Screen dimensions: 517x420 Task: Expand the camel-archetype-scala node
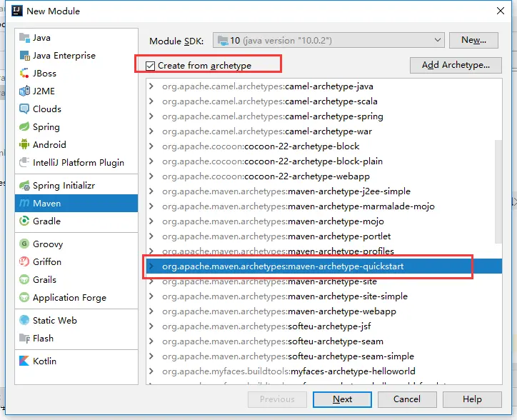click(x=151, y=101)
